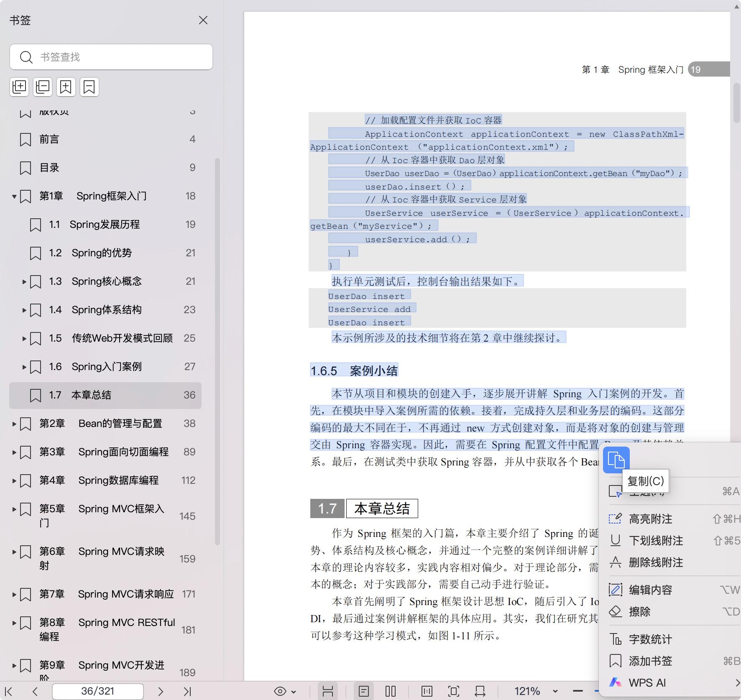This screenshot has width=741, height=700.
Task: Go to the next page
Action: pyautogui.click(x=160, y=692)
